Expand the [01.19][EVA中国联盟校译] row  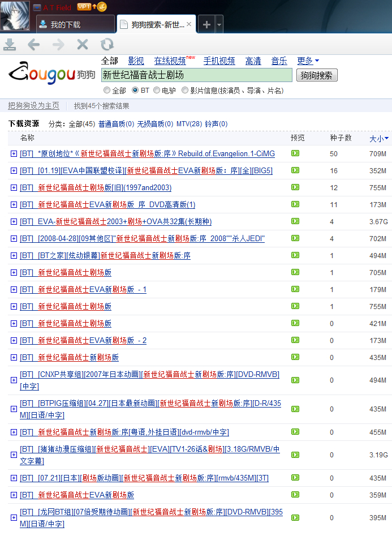coord(14,170)
